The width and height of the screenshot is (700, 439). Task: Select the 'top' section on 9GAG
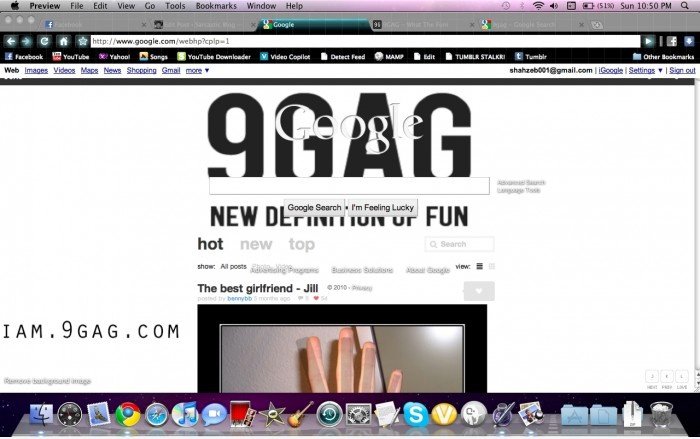[302, 244]
